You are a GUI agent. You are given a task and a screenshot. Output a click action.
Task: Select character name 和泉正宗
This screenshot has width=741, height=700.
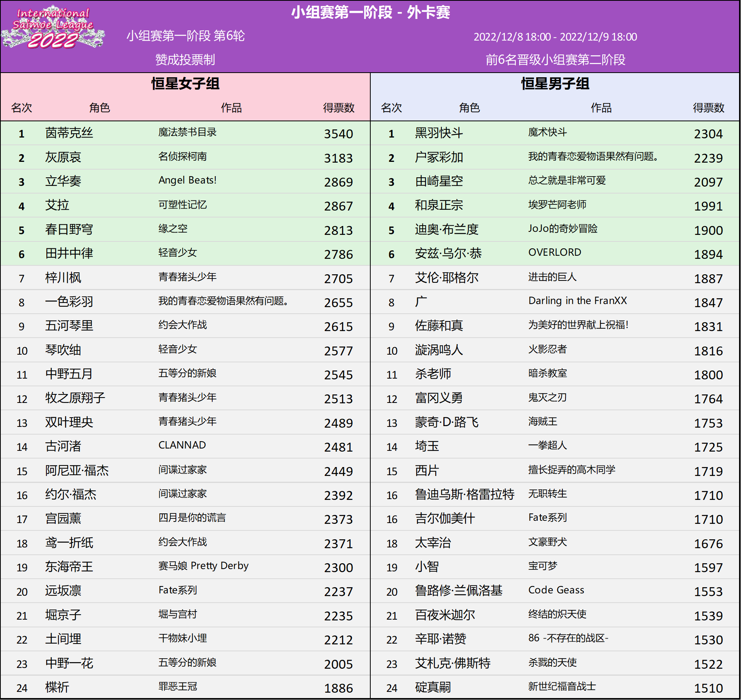[x=439, y=206]
